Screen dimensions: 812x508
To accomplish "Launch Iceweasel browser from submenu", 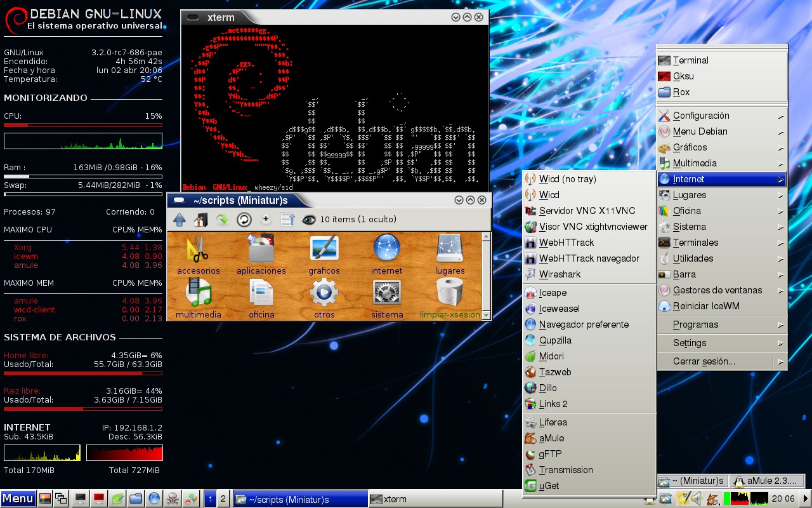I will tap(589, 309).
